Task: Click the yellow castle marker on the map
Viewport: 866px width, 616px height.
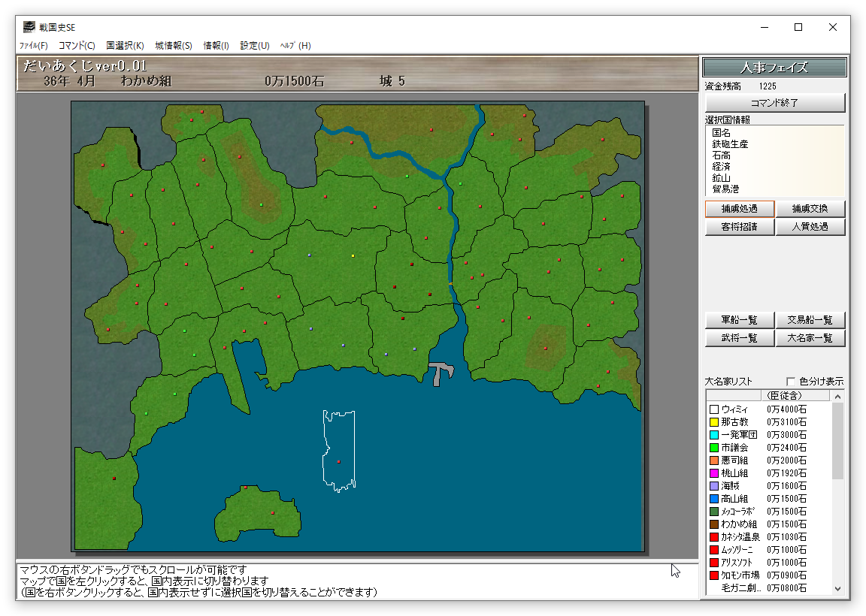Action: (x=353, y=256)
